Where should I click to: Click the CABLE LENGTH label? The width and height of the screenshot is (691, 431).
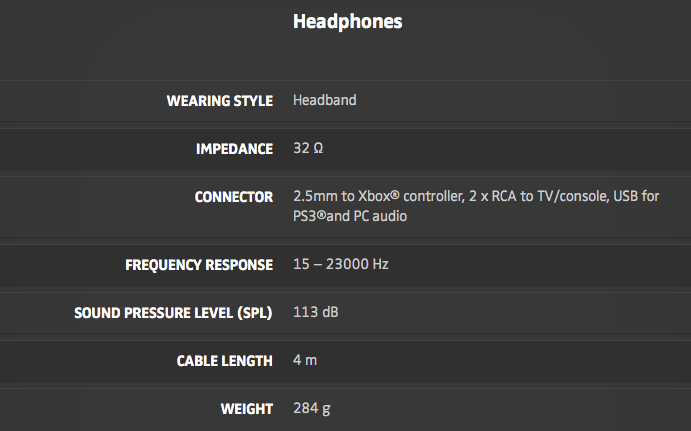click(223, 360)
